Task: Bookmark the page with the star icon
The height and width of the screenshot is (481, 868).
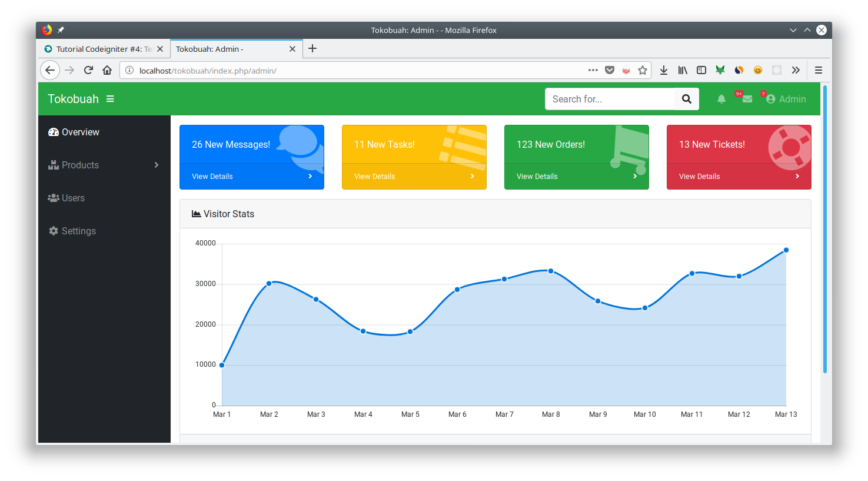Action: tap(643, 70)
